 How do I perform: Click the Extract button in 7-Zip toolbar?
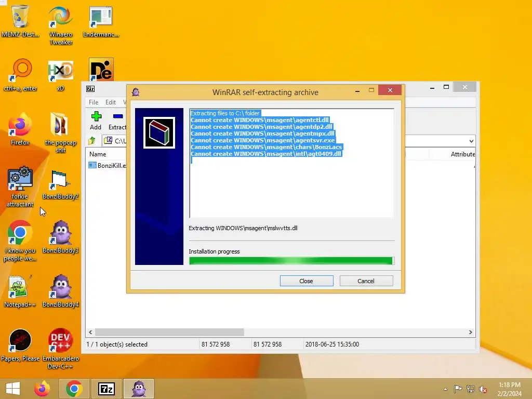(117, 121)
